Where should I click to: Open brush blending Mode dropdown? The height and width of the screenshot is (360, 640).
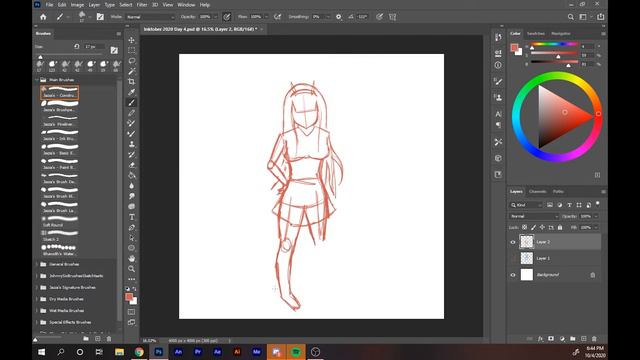pyautogui.click(x=150, y=17)
